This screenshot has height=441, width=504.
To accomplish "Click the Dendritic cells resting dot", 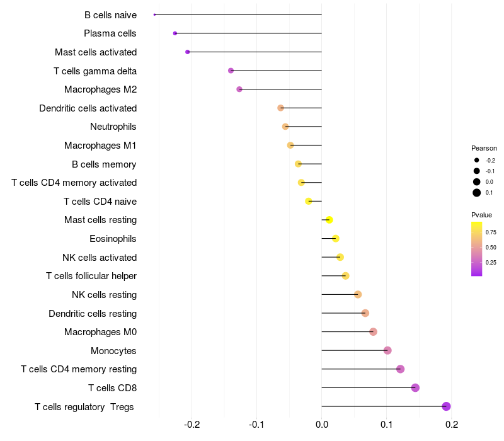I will click(x=365, y=313).
